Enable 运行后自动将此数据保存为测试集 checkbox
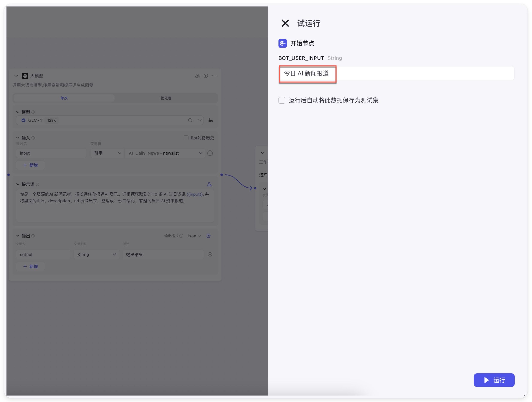Screen dimensions: 532x402 click(282, 100)
